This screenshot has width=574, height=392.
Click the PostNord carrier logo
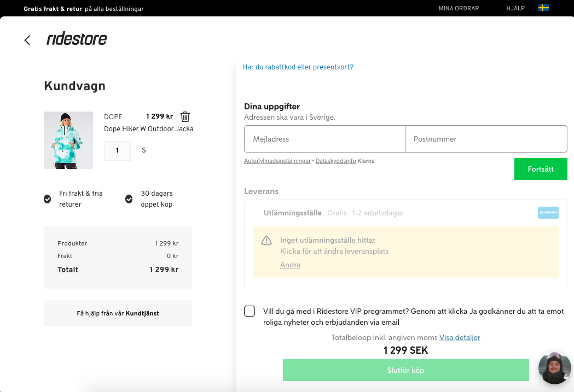click(x=548, y=213)
